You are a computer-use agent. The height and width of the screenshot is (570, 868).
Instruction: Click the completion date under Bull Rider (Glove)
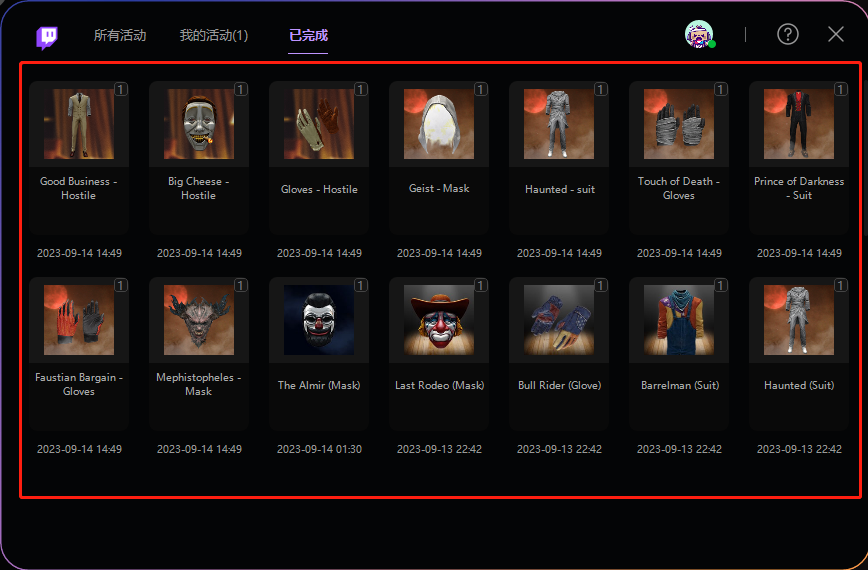point(559,449)
